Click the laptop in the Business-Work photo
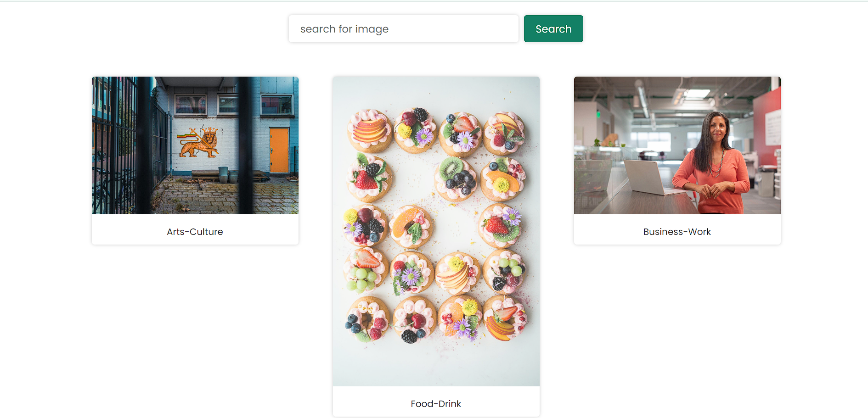This screenshot has height=418, width=868. [x=645, y=177]
